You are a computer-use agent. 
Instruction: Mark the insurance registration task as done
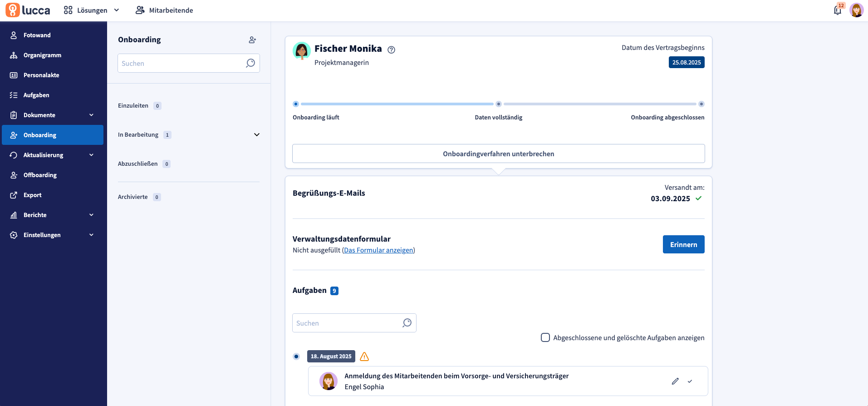point(690,381)
